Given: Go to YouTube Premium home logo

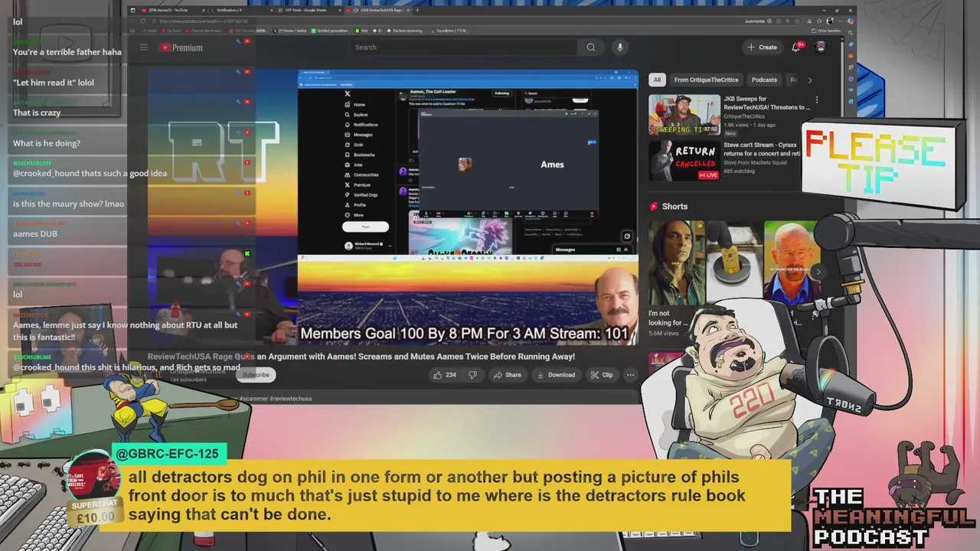Looking at the screenshot, I should [181, 47].
